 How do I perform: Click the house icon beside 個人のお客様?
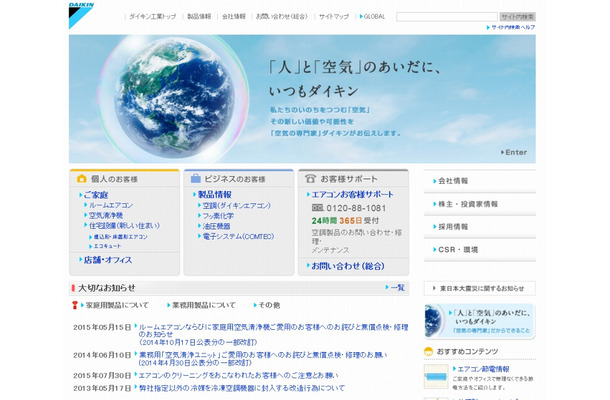point(81,179)
